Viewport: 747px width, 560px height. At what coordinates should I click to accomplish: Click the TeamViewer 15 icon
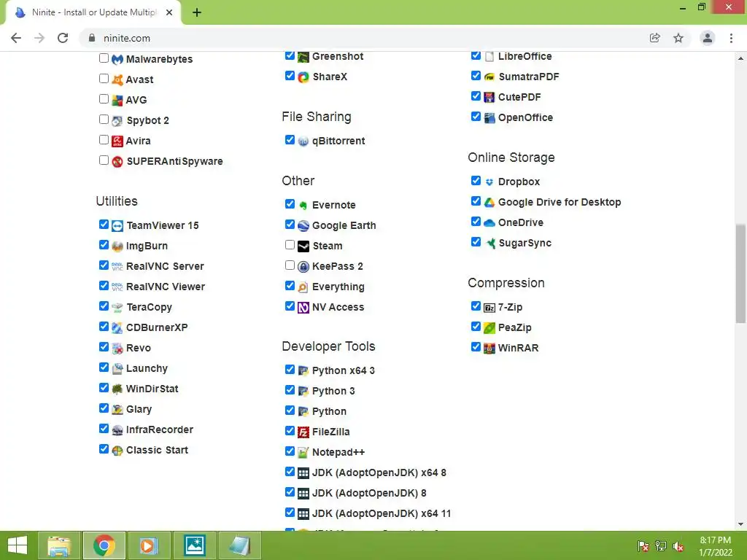tap(117, 226)
